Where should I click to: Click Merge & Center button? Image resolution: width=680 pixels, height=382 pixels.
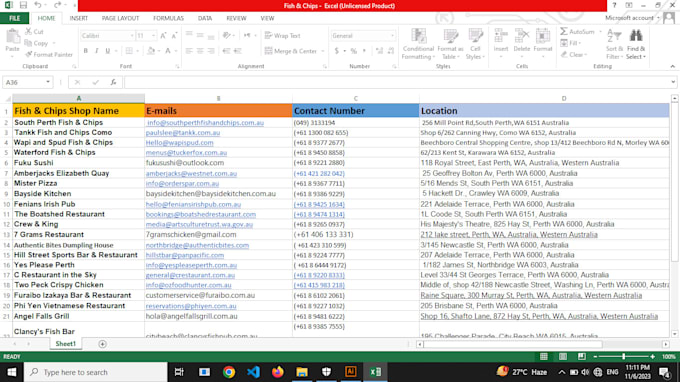[x=291, y=51]
